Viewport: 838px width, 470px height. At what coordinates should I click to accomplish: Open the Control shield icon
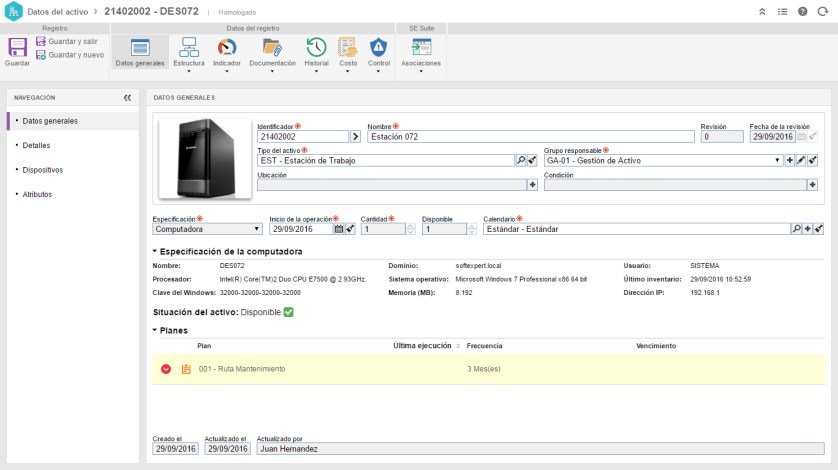point(378,48)
